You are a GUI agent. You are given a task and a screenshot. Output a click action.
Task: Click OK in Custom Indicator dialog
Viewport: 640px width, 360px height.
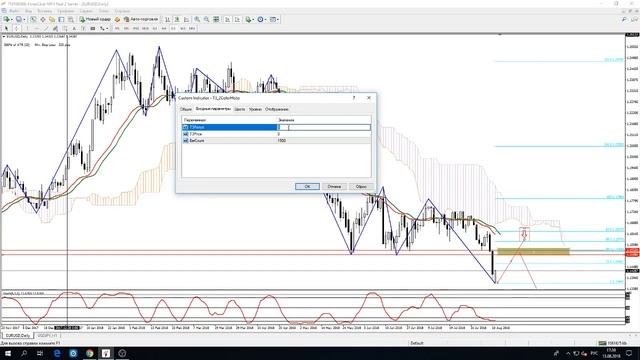click(x=307, y=187)
